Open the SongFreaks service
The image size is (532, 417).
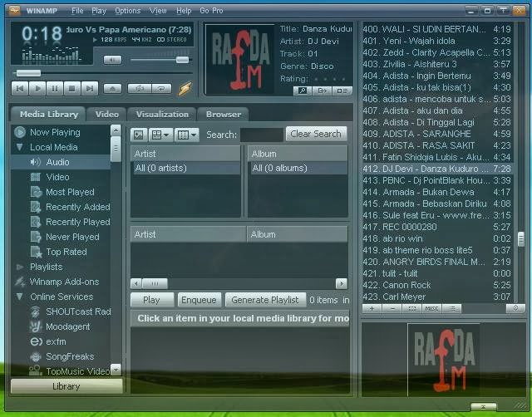[70, 356]
